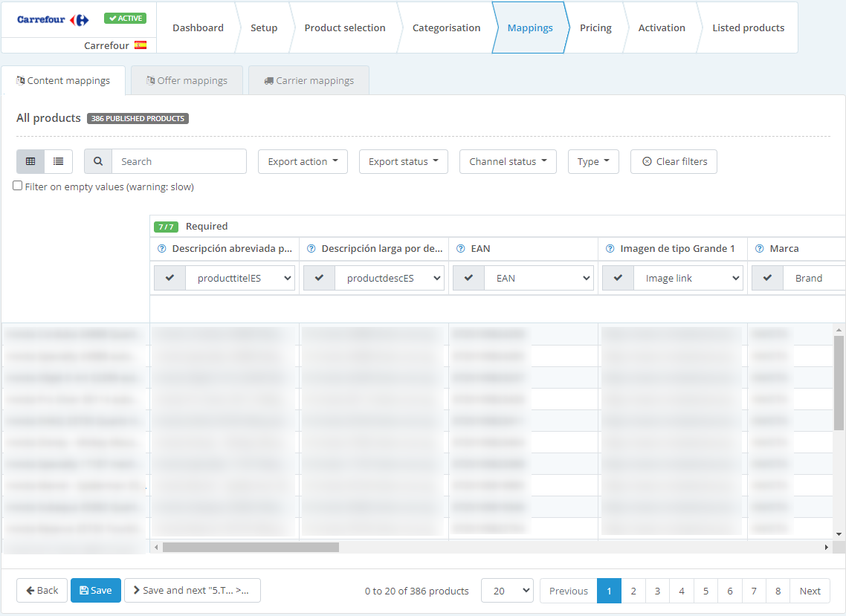Change the page size selector from 20

click(507, 590)
